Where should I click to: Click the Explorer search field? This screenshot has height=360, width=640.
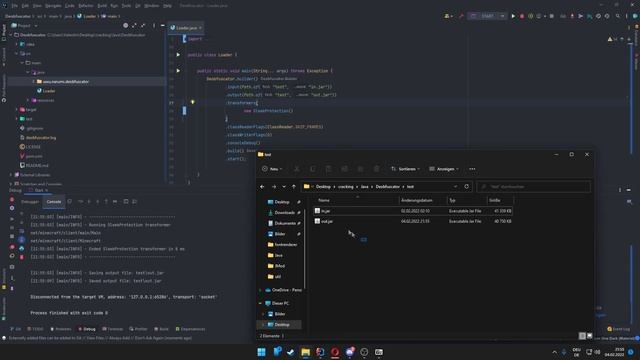(533, 187)
